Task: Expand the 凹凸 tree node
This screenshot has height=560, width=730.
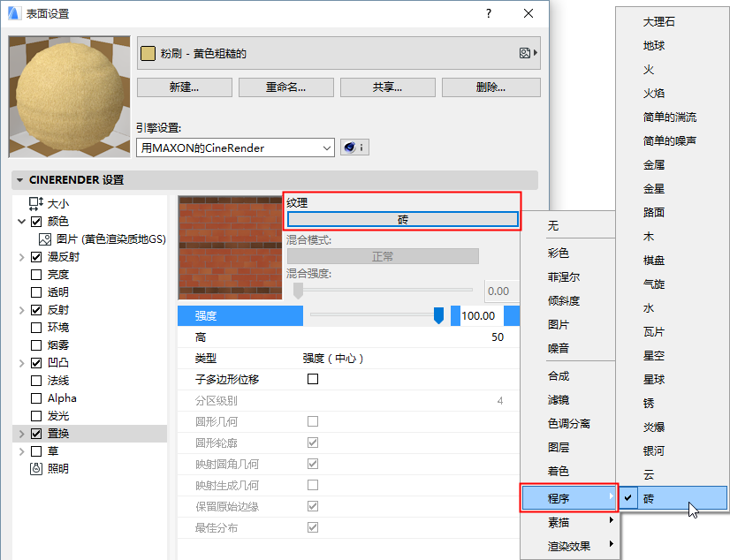Action: point(21,363)
